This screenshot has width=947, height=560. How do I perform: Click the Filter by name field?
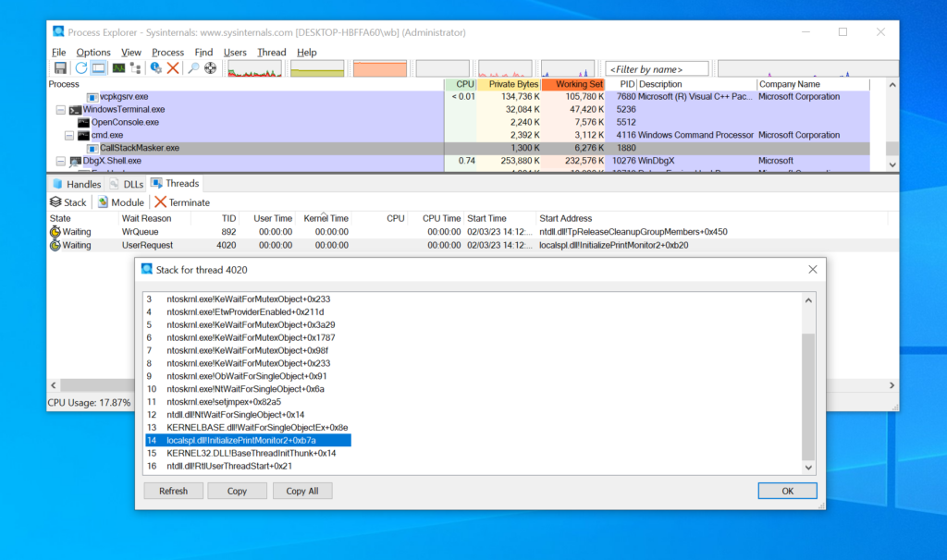(658, 69)
